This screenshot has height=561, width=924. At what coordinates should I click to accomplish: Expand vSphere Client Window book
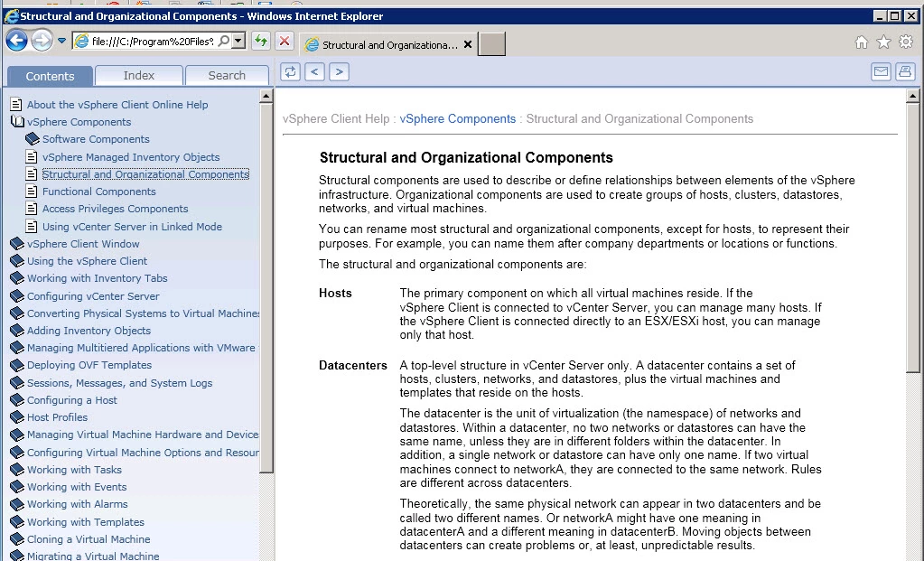tap(17, 243)
